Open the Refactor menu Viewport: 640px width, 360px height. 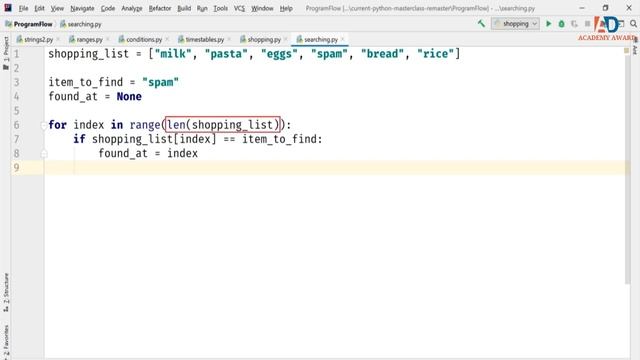point(160,8)
